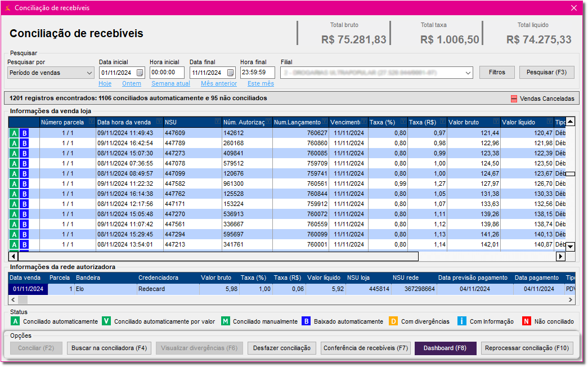Click the green M 'Conciliado manualmente' status icon
The width and height of the screenshot is (588, 367).
(x=226, y=321)
